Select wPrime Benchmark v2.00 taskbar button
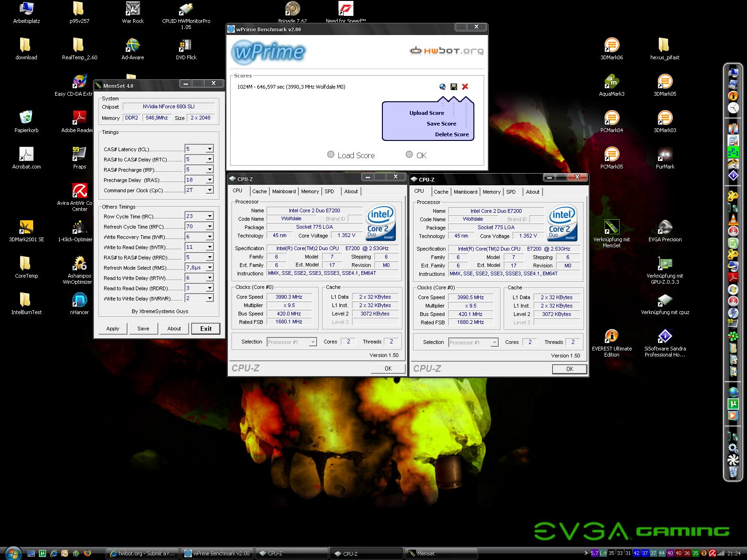This screenshot has height=560, width=747. point(217,553)
